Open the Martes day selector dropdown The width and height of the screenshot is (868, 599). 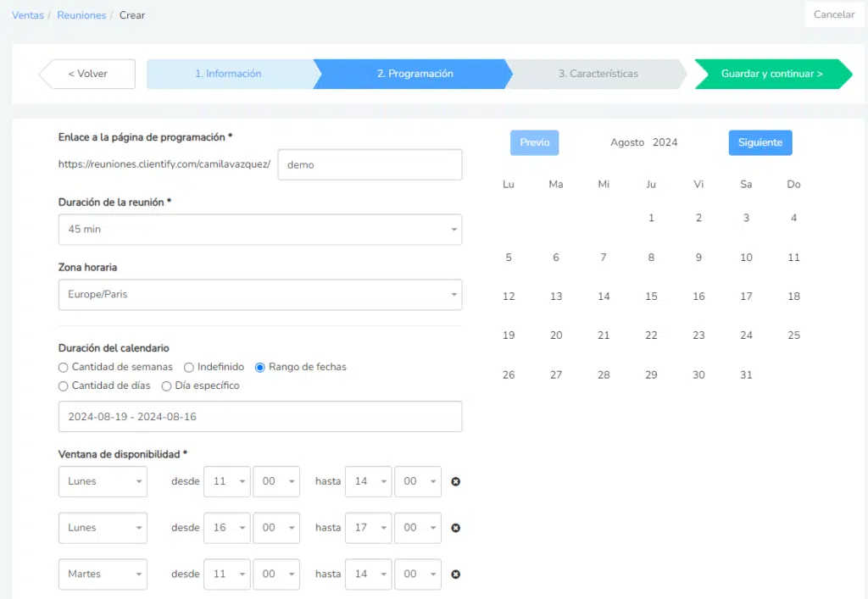click(103, 574)
